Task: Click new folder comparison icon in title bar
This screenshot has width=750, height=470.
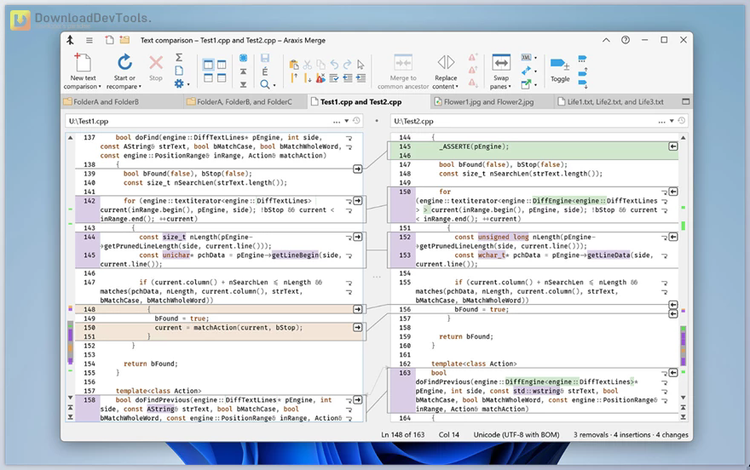Action: pyautogui.click(x=124, y=40)
